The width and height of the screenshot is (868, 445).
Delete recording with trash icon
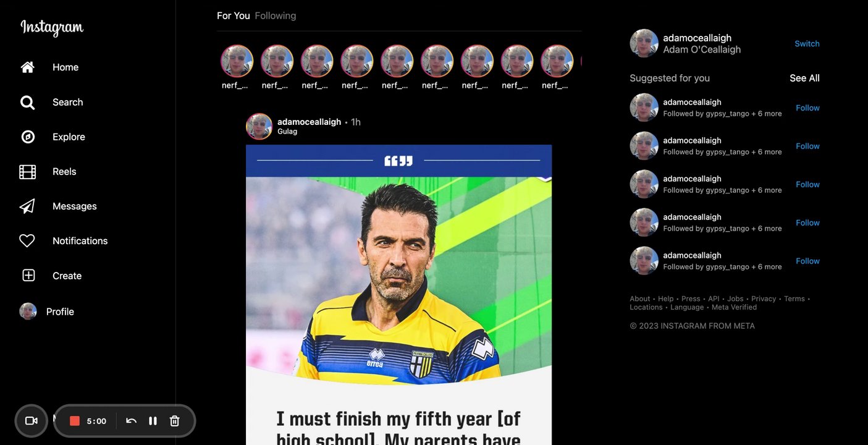175,421
